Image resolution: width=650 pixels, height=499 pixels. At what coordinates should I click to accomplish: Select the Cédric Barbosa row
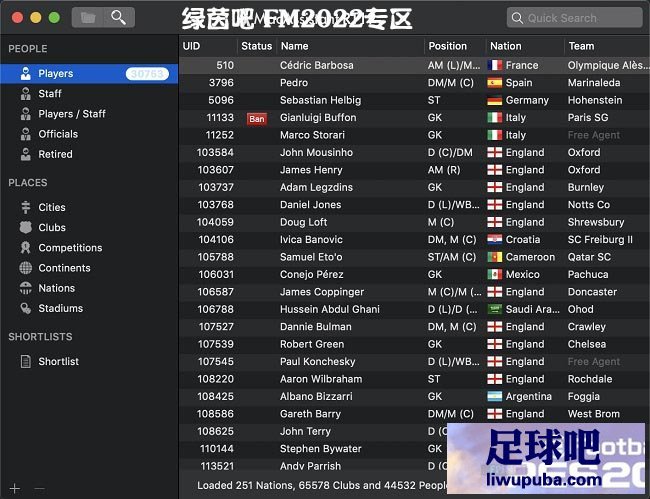[415, 65]
